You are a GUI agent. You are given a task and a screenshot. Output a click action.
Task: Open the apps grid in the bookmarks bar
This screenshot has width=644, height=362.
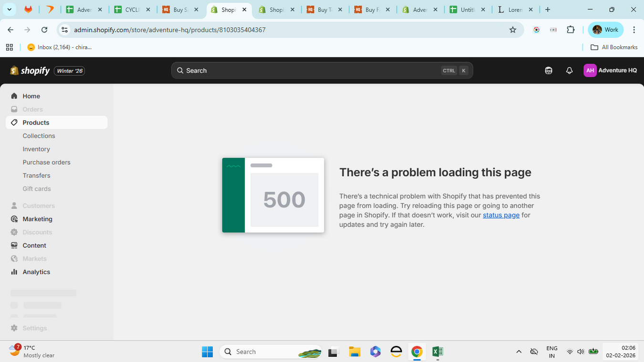9,47
